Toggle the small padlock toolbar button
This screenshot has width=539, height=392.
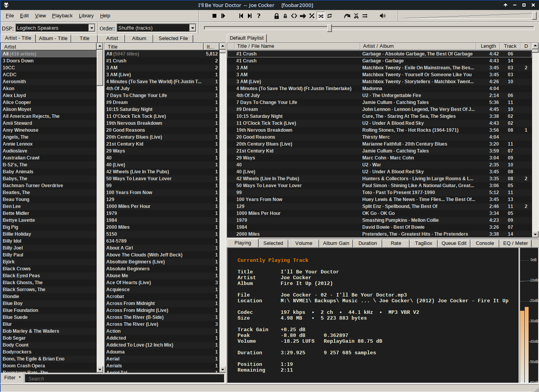tap(285, 16)
